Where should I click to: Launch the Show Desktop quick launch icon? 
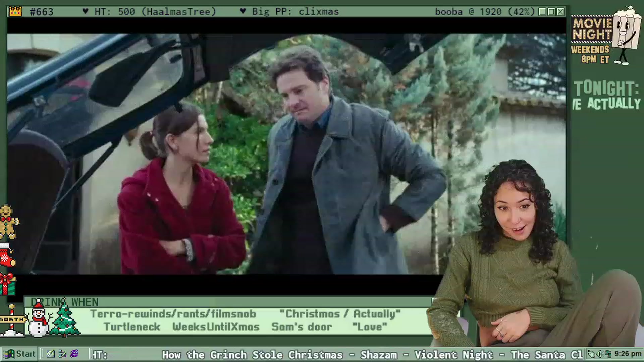click(51, 354)
